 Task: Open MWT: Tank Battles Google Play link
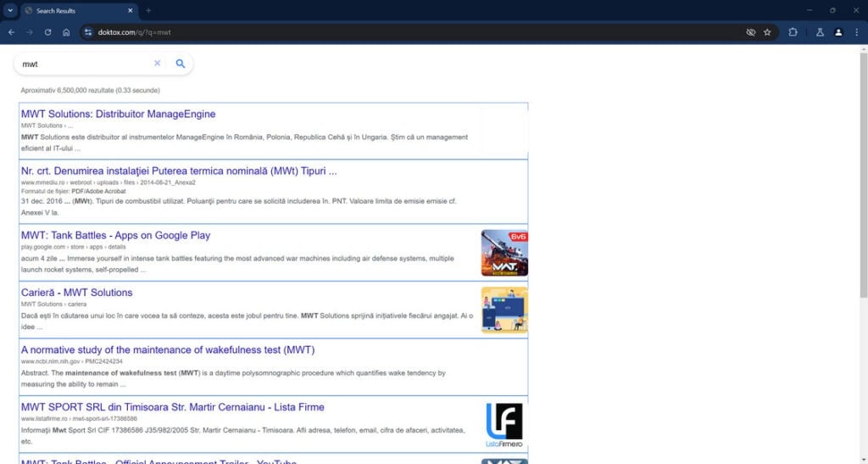point(115,235)
